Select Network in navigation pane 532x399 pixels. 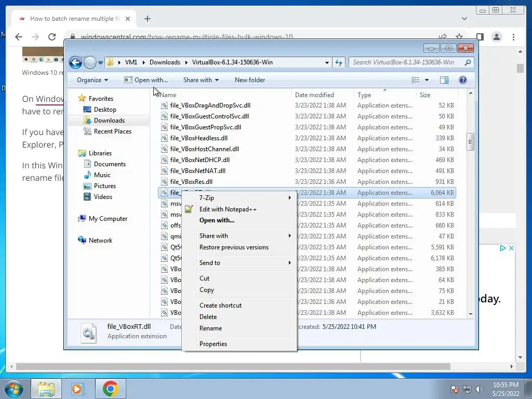pos(100,241)
